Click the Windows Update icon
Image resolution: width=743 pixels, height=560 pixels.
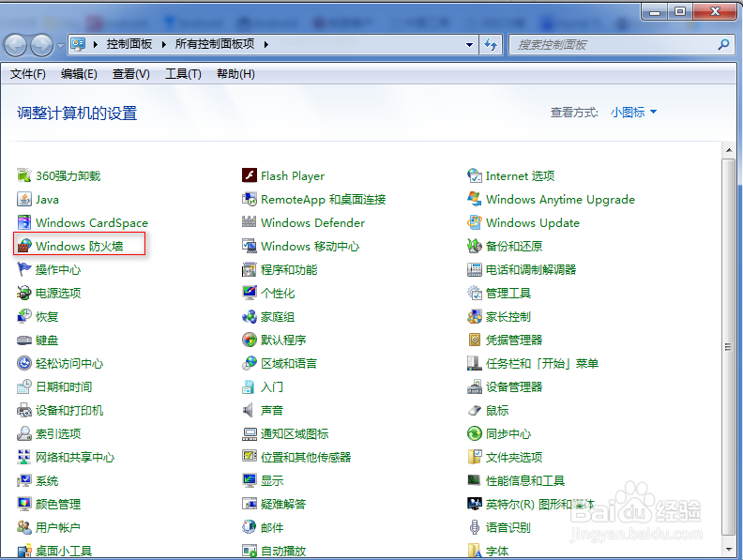(x=475, y=222)
